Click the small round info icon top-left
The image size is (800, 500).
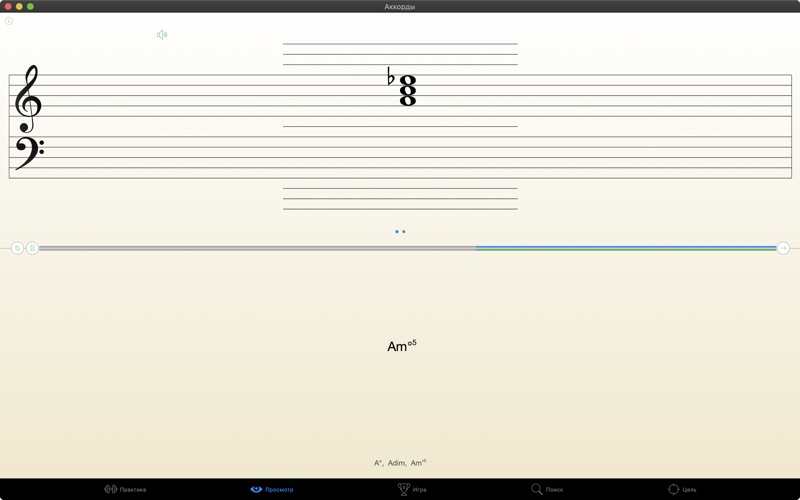click(x=9, y=21)
